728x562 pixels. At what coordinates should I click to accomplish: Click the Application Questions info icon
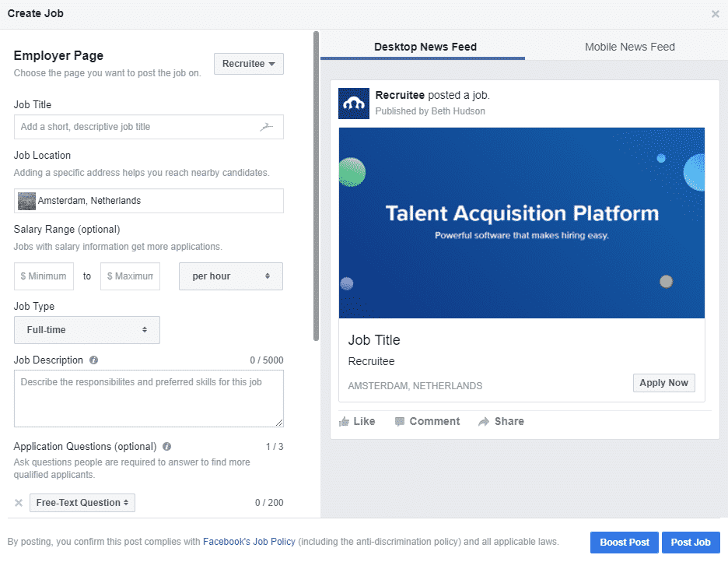click(166, 446)
